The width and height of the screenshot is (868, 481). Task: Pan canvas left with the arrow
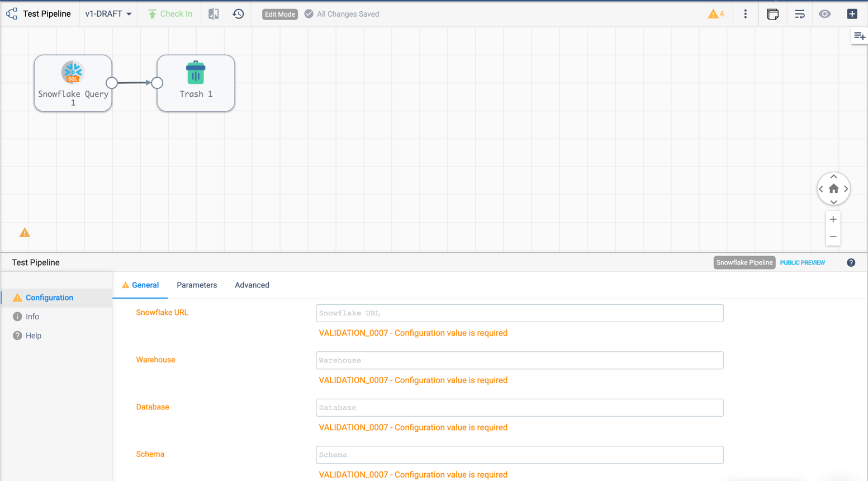pyautogui.click(x=821, y=189)
